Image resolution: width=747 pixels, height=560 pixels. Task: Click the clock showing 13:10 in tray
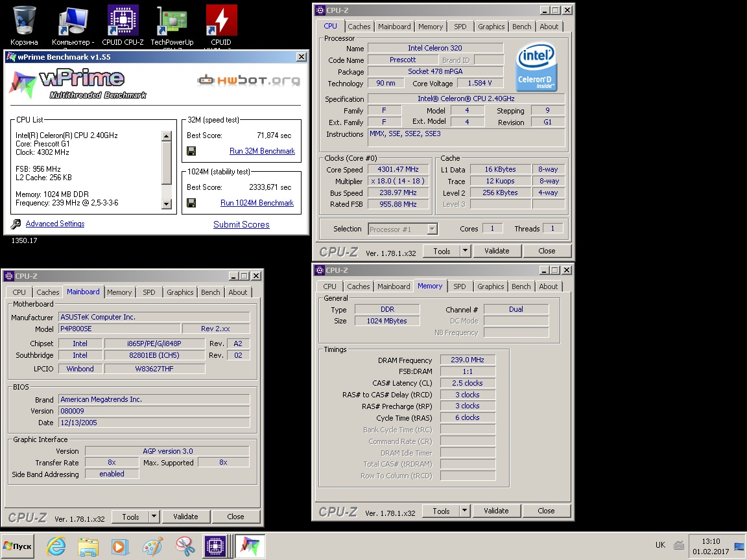[711, 541]
